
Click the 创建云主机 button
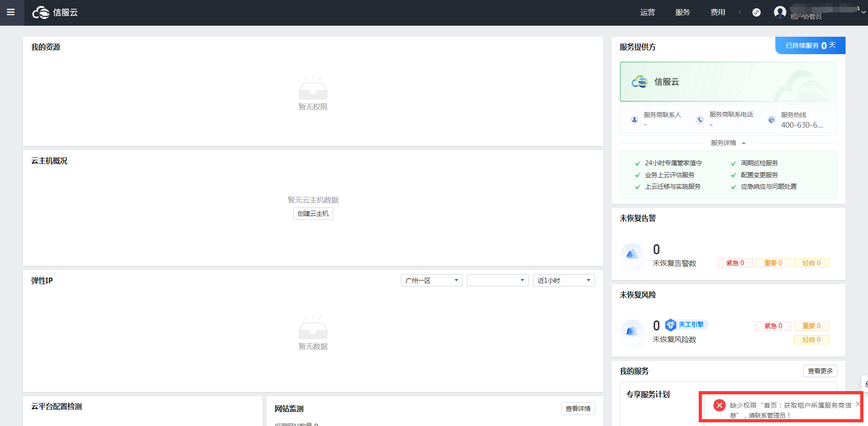[x=313, y=213]
